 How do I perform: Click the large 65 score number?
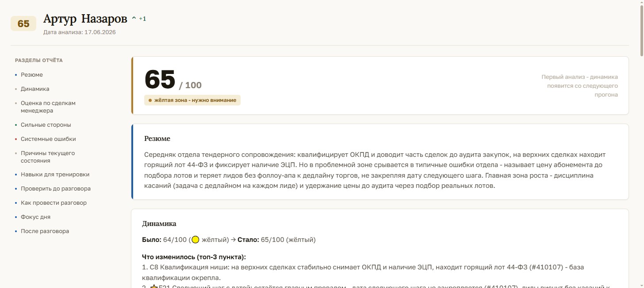[160, 80]
